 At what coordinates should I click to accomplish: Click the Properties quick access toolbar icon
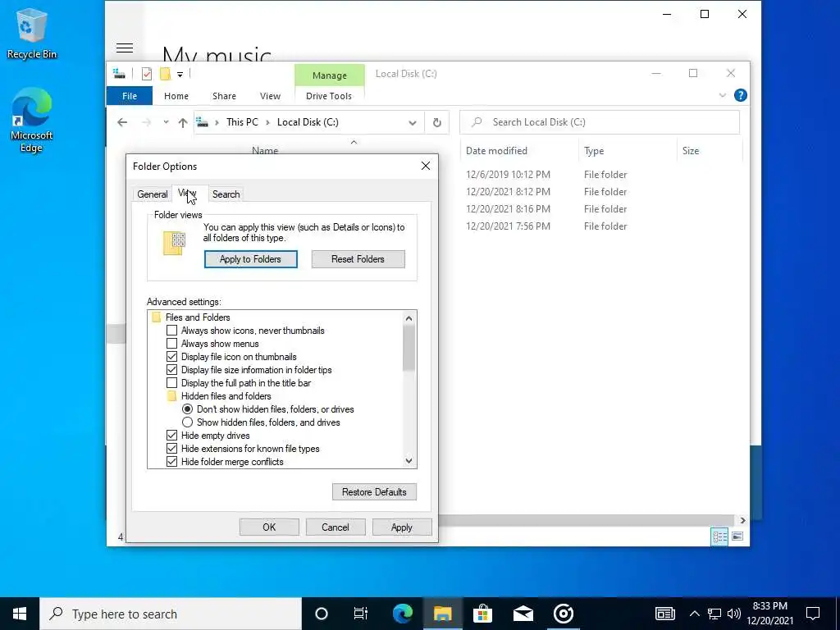(146, 74)
